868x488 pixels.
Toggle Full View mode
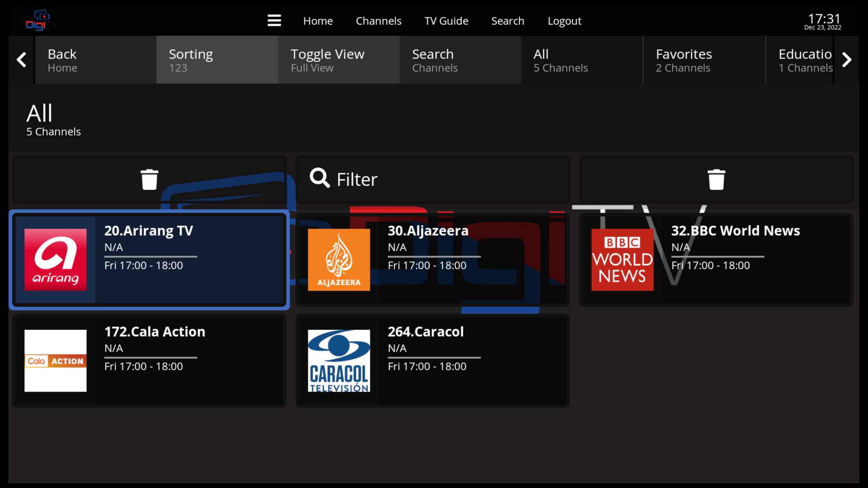click(338, 60)
